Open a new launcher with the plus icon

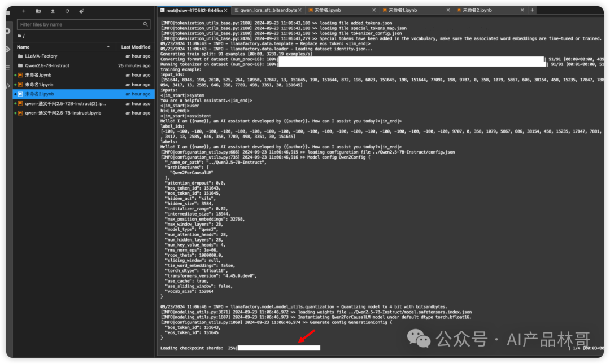pyautogui.click(x=24, y=11)
